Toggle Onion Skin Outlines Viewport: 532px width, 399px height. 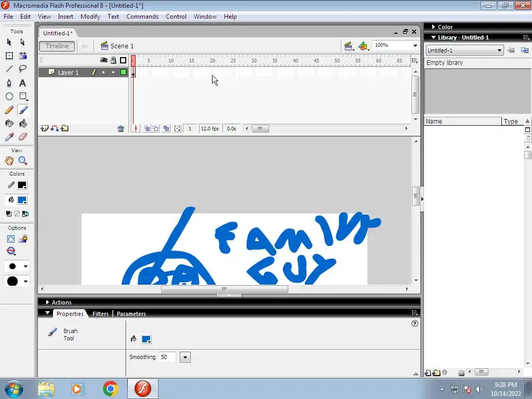tap(155, 129)
